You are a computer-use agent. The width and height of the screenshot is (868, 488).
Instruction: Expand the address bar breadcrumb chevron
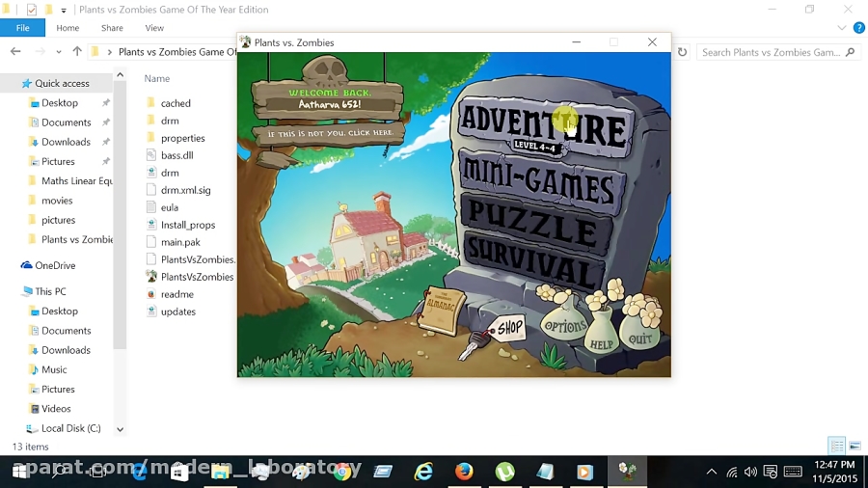110,52
